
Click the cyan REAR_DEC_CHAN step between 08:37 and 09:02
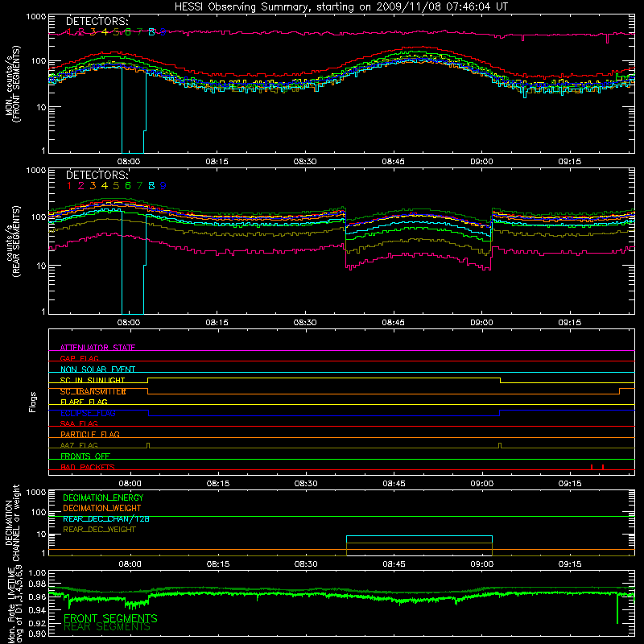coord(419,536)
